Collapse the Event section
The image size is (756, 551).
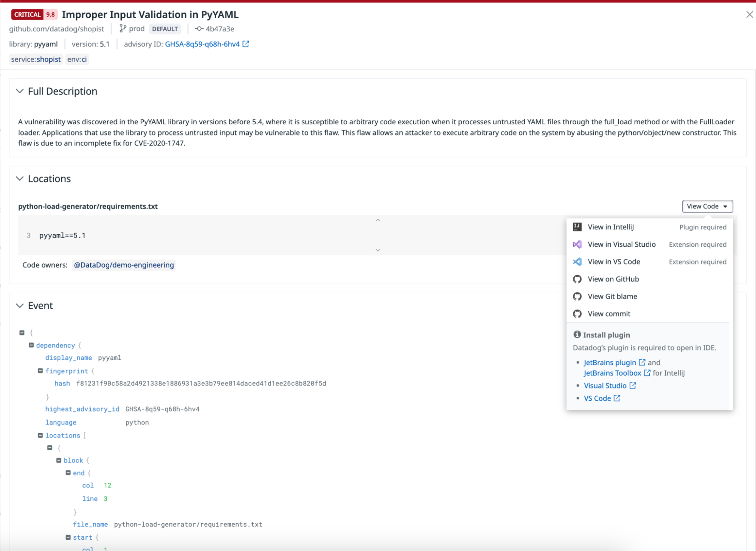pos(20,305)
